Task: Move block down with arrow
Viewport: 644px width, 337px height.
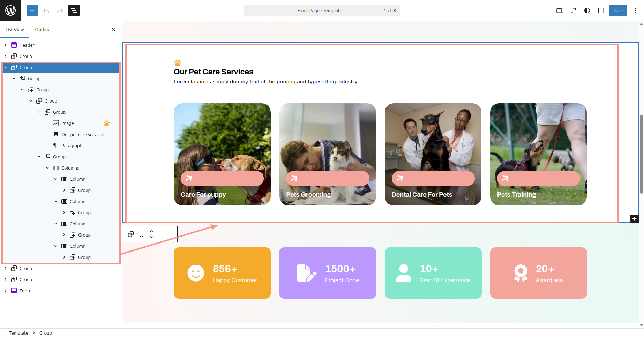Action: point(152,237)
